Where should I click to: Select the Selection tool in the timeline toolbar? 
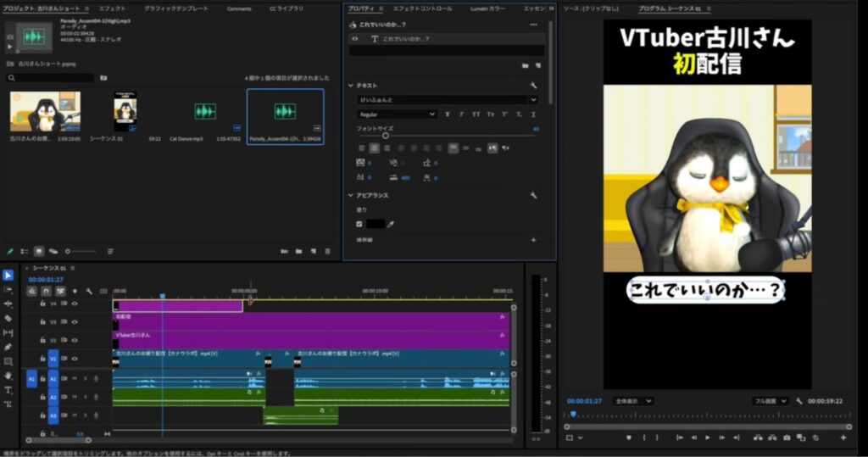point(8,276)
